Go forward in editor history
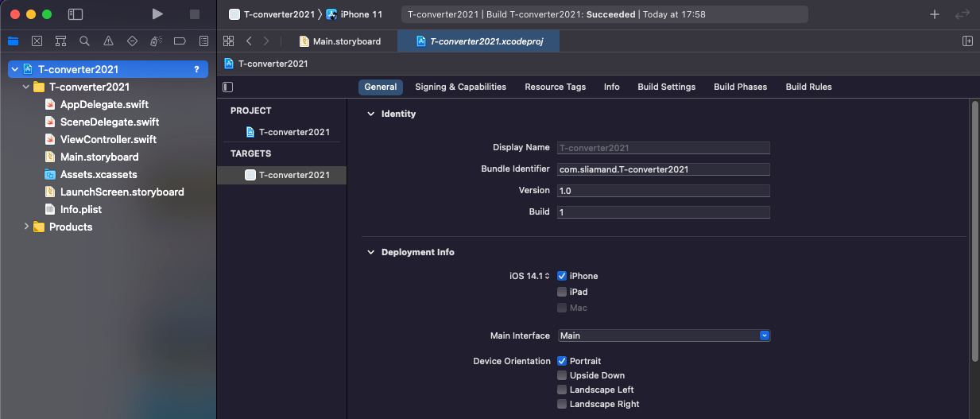Image resolution: width=980 pixels, height=419 pixels. [x=266, y=41]
